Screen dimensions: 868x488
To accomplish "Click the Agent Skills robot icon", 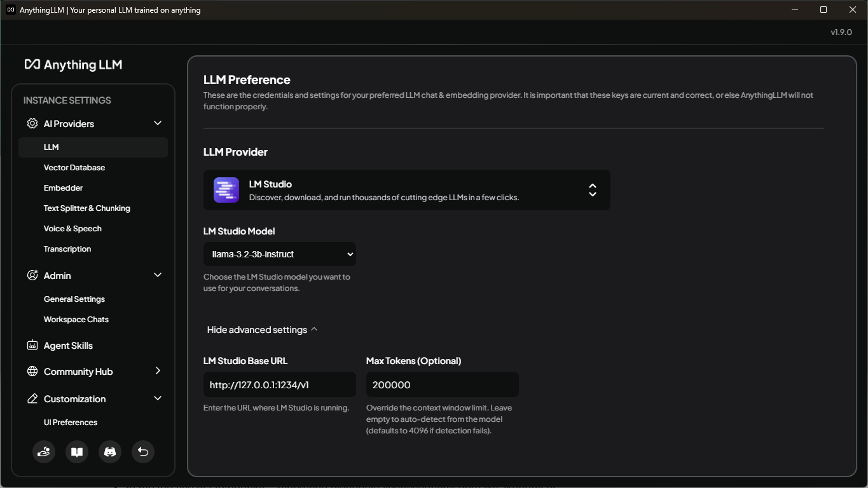I will click(32, 346).
